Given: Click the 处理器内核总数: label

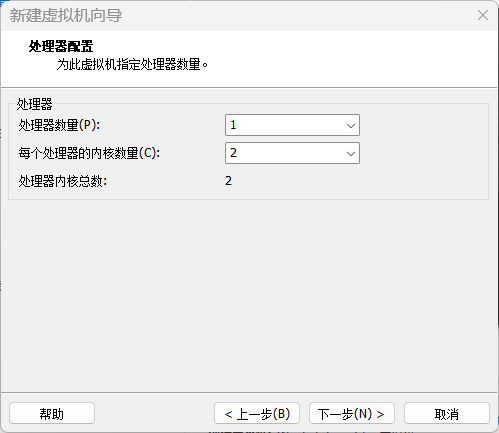Looking at the screenshot, I should 63,181.
